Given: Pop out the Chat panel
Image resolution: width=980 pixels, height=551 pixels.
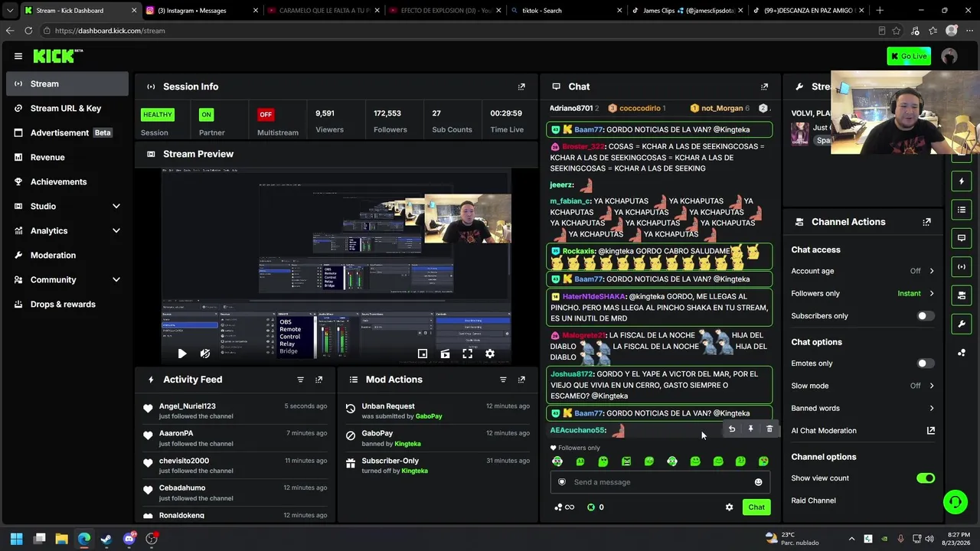Looking at the screenshot, I should tap(764, 86).
